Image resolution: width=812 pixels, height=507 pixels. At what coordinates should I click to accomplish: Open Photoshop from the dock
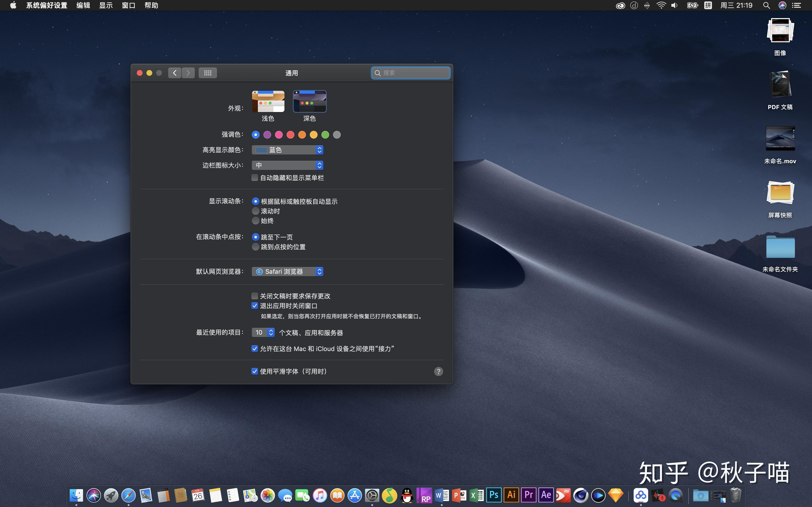(x=494, y=495)
